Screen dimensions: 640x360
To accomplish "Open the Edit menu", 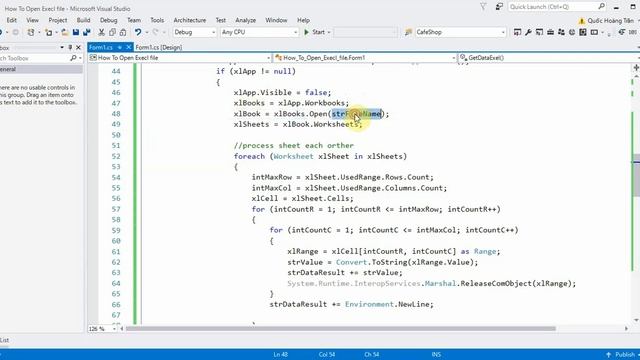I will (x=11, y=20).
